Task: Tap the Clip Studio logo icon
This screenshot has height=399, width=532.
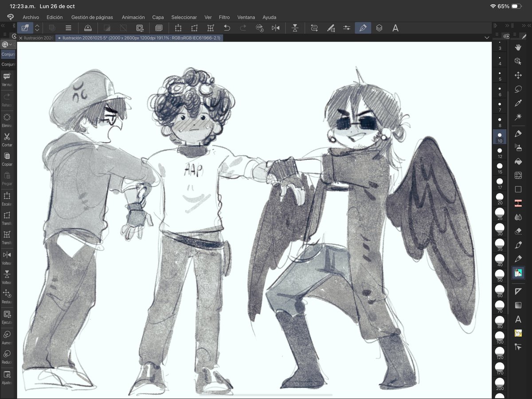Action: pos(10,17)
